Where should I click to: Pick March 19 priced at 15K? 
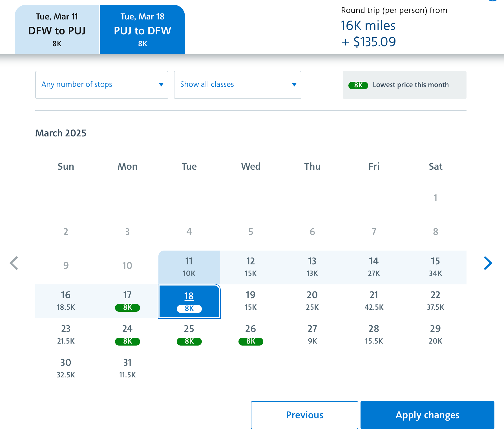(251, 301)
